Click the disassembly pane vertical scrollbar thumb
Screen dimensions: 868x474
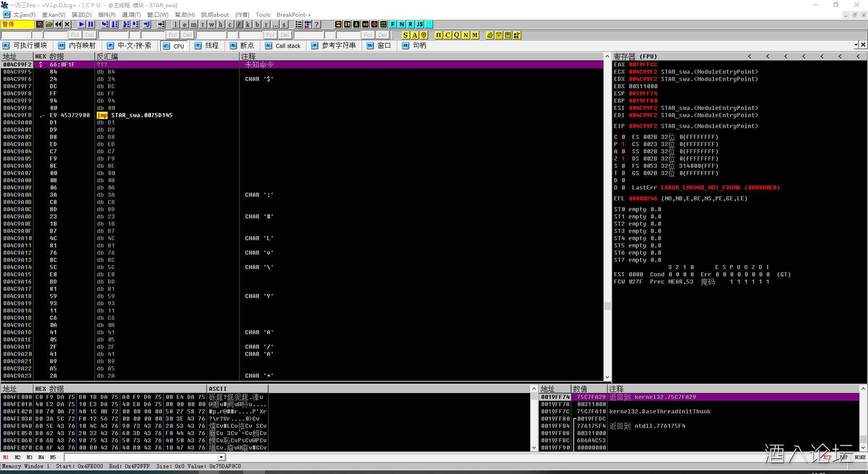[607, 306]
